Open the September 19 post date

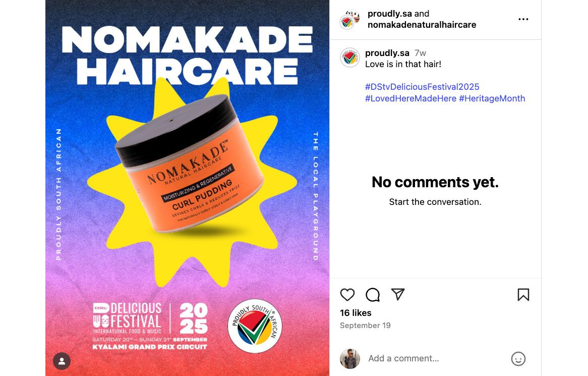(365, 326)
